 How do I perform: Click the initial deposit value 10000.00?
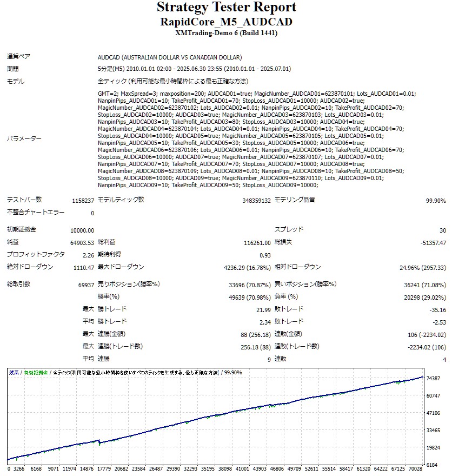click(82, 230)
